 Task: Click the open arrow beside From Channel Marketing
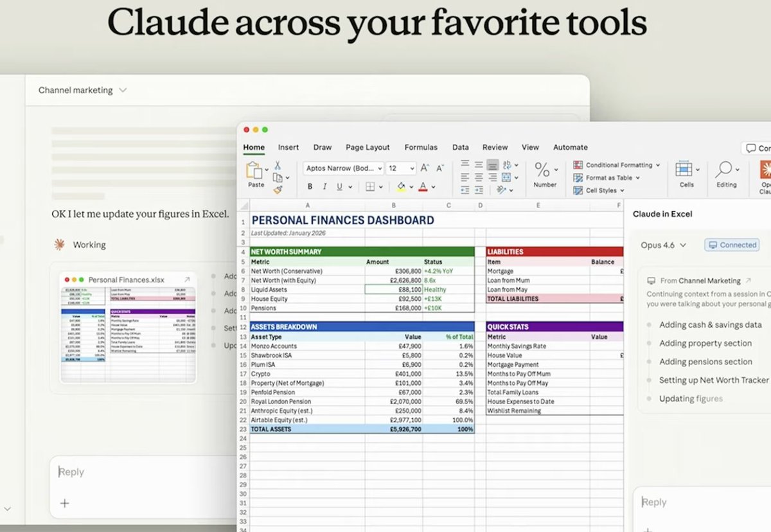point(747,281)
